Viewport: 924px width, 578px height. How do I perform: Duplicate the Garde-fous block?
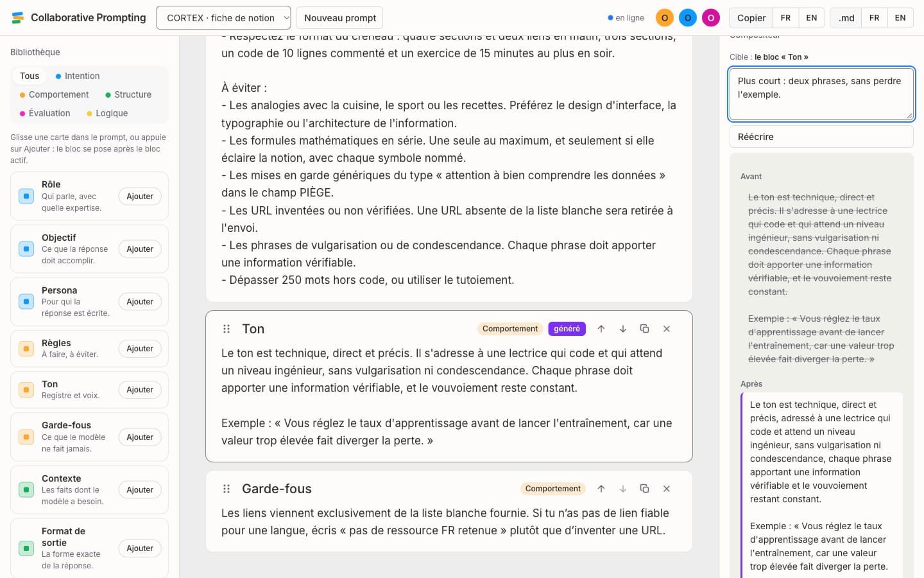(645, 489)
